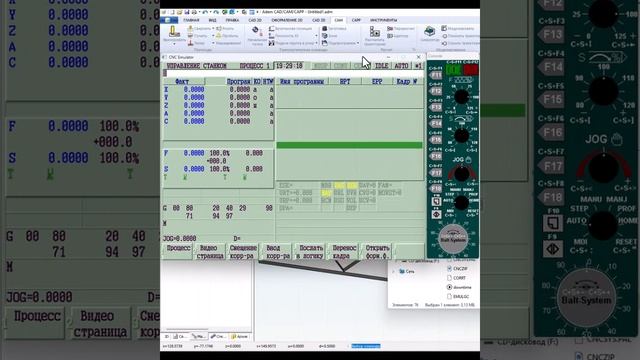The width and height of the screenshot is (640, 360).
Task: Click the F15 key on the console panel
Action: tap(436, 140)
